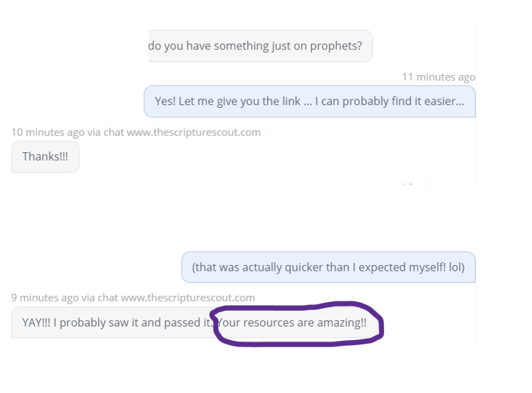Click the word 'YAY!!!' in the last message

coord(36,322)
